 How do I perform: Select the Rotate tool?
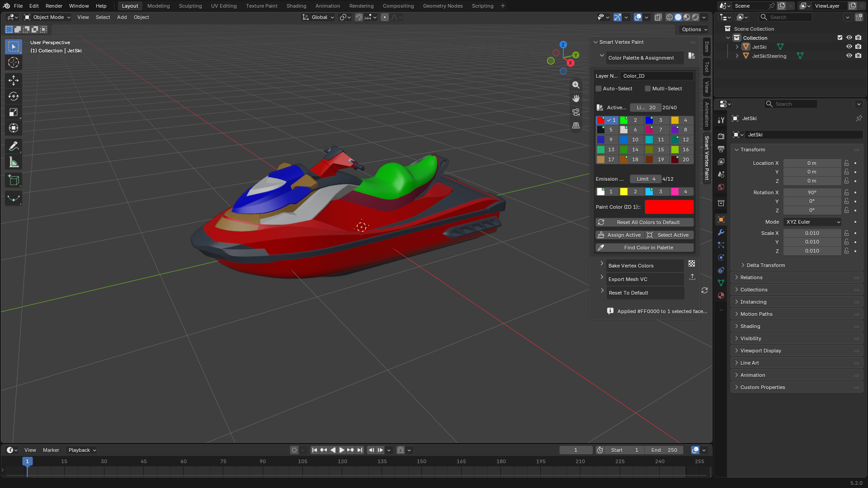coord(14,96)
